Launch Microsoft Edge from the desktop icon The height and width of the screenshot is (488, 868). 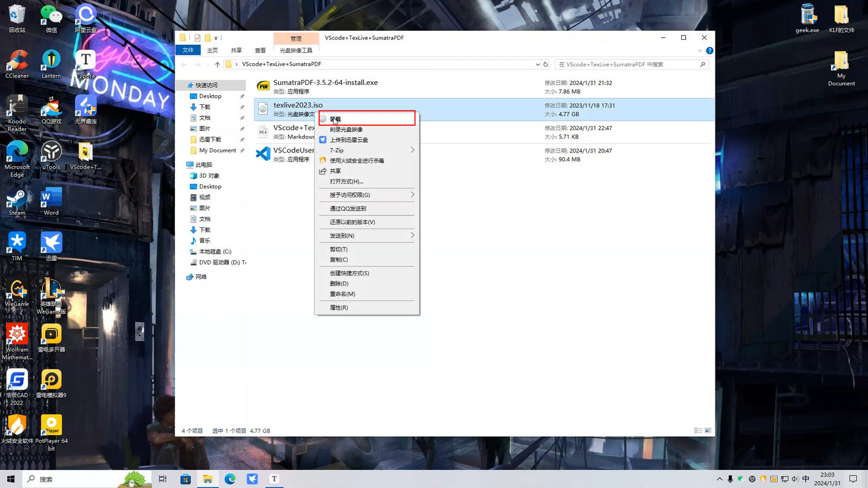pos(17,159)
